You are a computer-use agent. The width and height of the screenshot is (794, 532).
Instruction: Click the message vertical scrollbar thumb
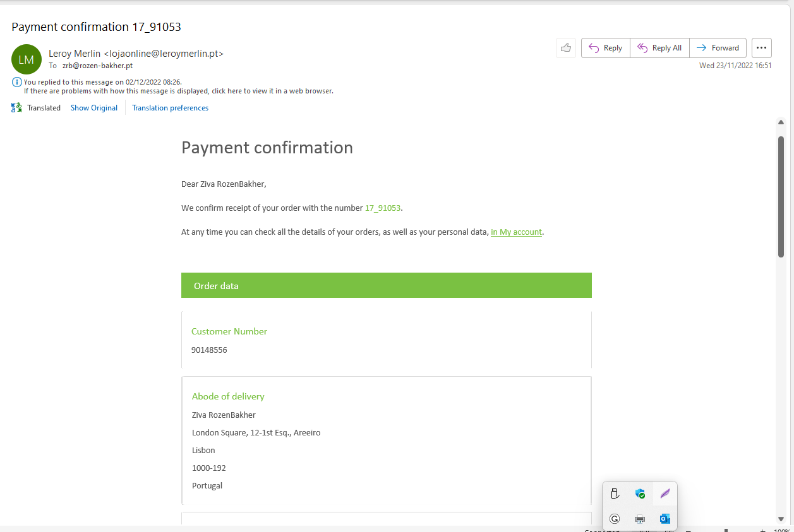[x=781, y=196]
